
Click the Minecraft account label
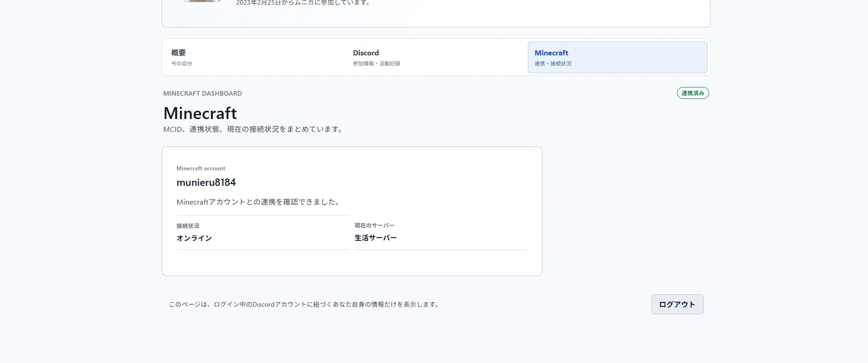click(201, 168)
